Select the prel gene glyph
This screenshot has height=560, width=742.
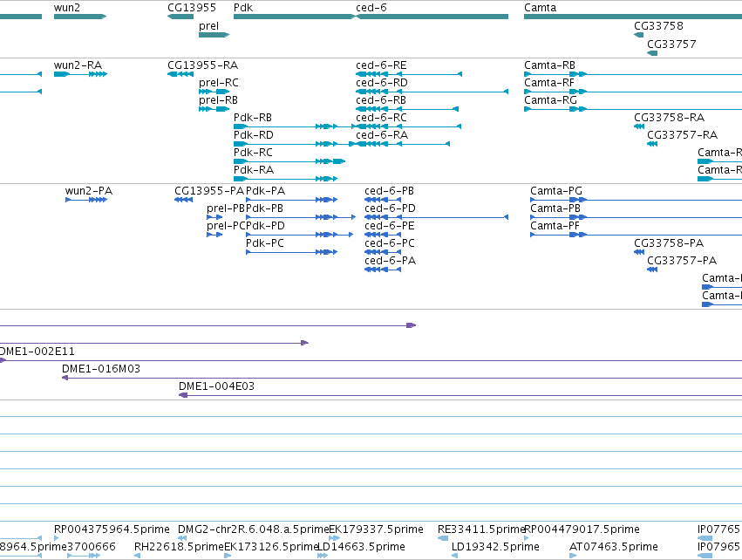tap(214, 35)
